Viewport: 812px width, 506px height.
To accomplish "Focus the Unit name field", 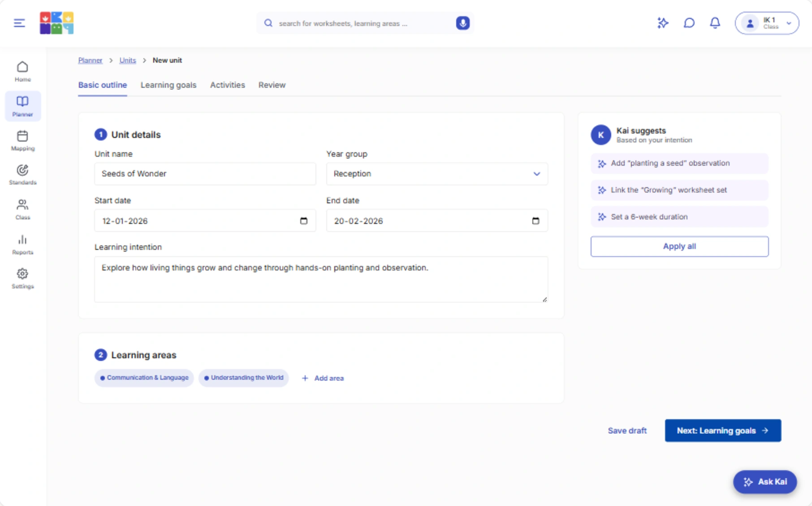I will click(x=205, y=174).
